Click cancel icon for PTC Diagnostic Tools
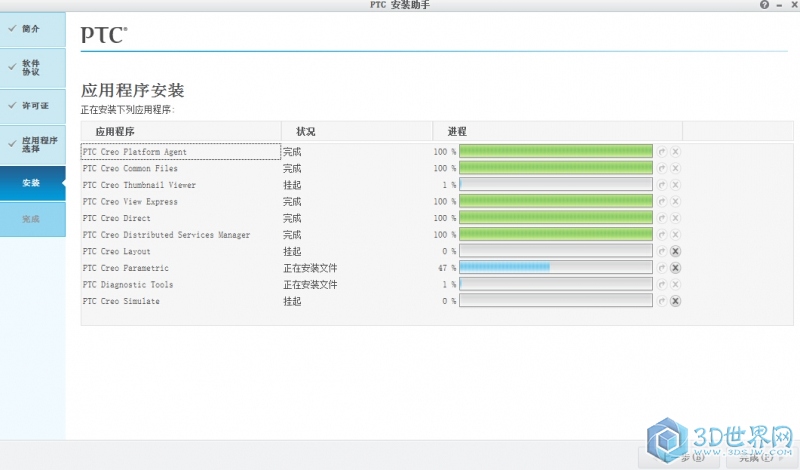Image resolution: width=800 pixels, height=470 pixels. click(x=676, y=284)
